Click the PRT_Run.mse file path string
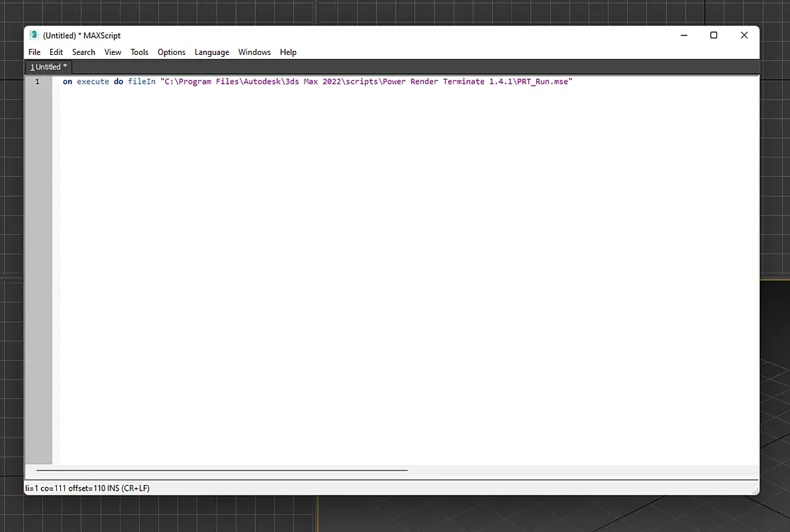The width and height of the screenshot is (790, 532). pyautogui.click(x=366, y=82)
